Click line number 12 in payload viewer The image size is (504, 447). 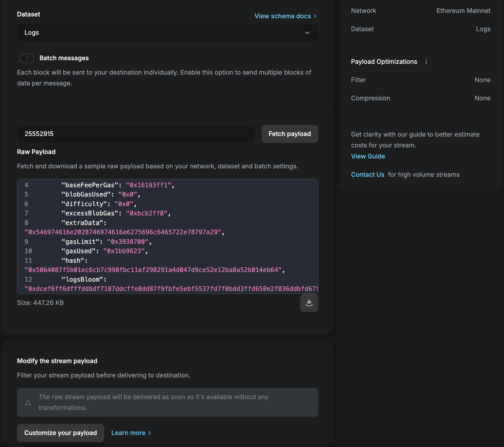click(28, 280)
